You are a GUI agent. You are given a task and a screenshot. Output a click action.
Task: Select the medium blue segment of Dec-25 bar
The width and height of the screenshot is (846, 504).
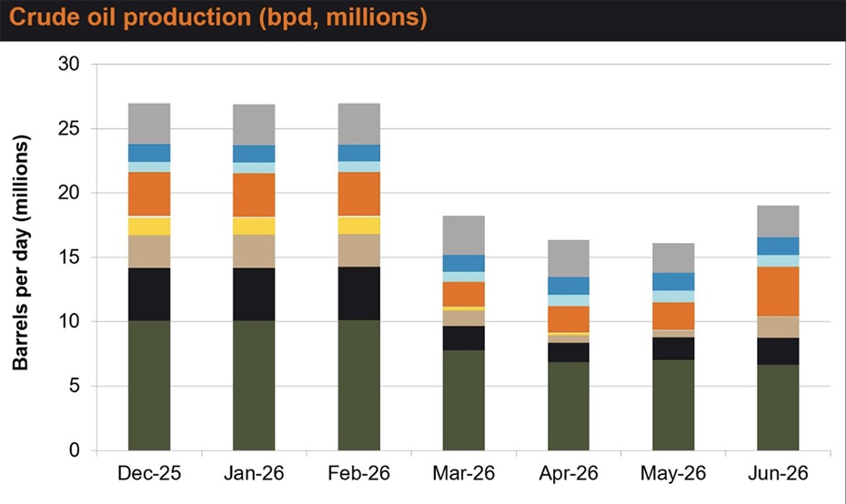pos(149,153)
